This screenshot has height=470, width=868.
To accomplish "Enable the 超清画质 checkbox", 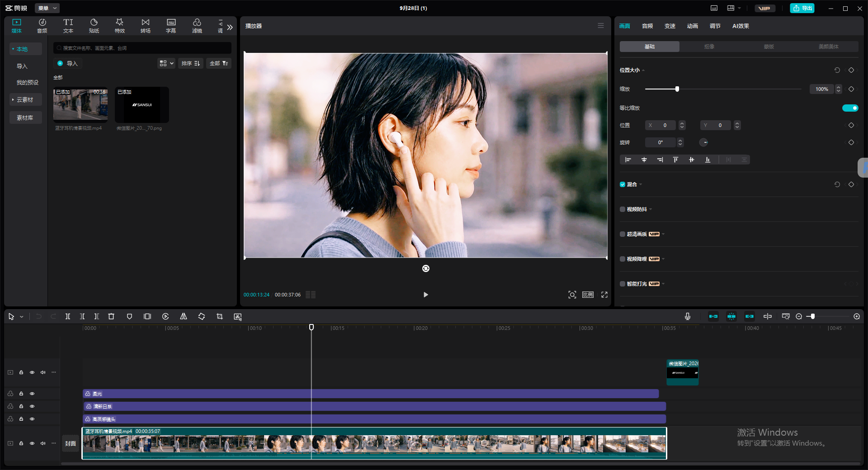I will click(623, 234).
